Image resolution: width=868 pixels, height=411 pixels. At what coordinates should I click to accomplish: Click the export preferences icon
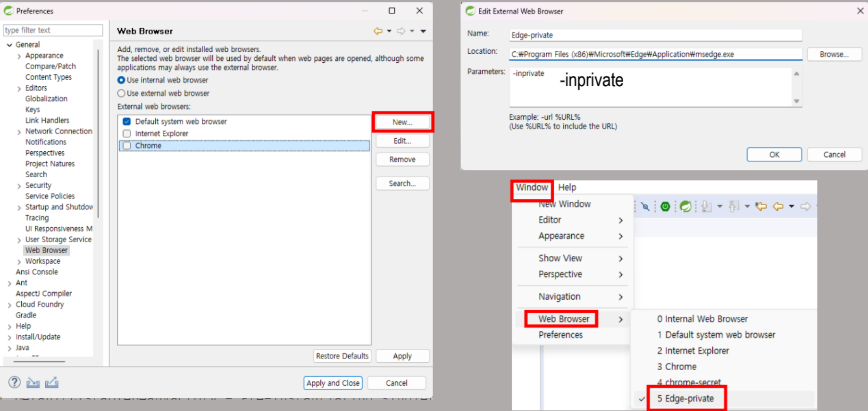click(52, 382)
